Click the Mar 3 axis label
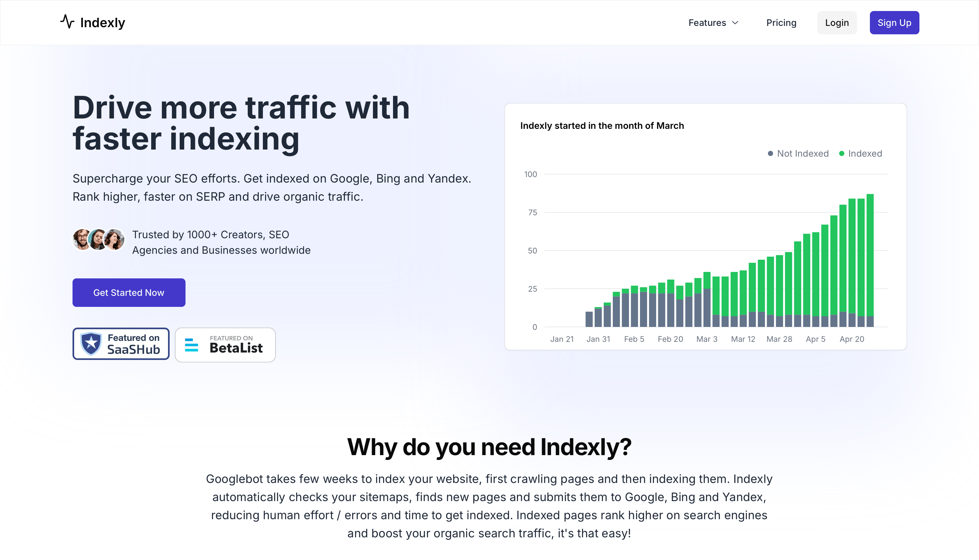Screen dimensions: 979x560 (707, 339)
